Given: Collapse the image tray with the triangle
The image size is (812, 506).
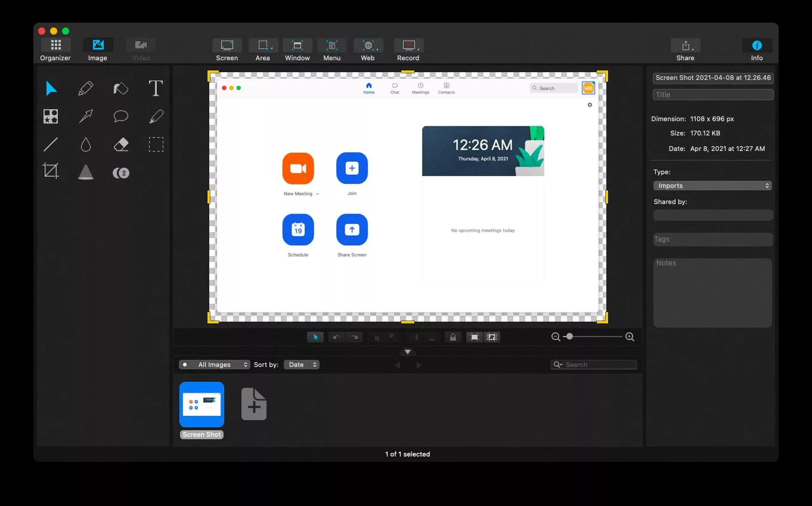Looking at the screenshot, I should point(408,352).
